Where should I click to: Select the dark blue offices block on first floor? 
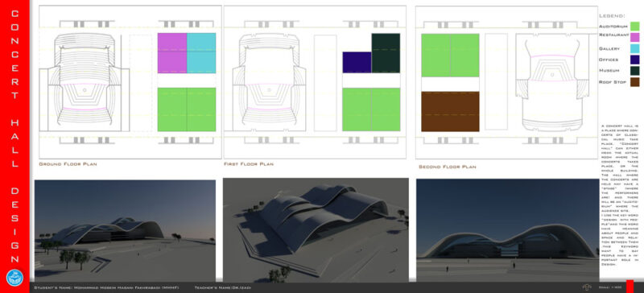pos(357,63)
